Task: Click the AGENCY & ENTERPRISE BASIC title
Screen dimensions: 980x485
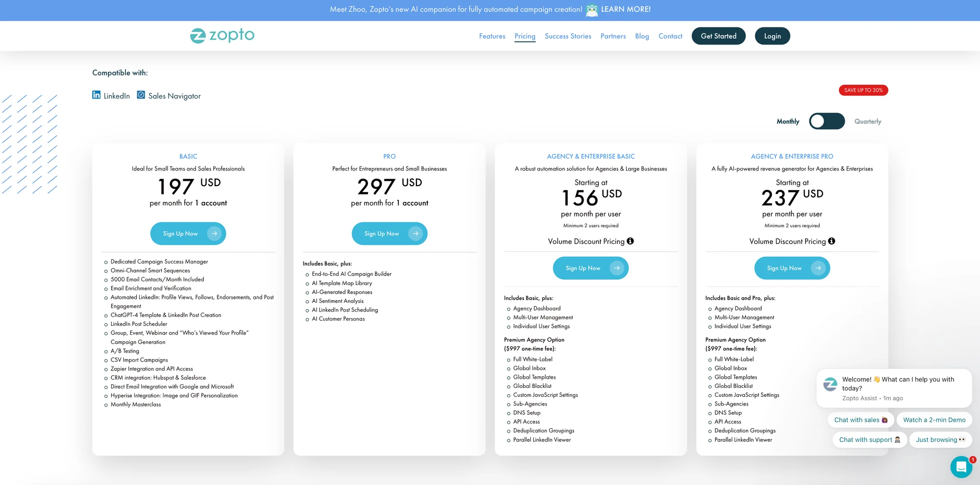Action: tap(591, 156)
